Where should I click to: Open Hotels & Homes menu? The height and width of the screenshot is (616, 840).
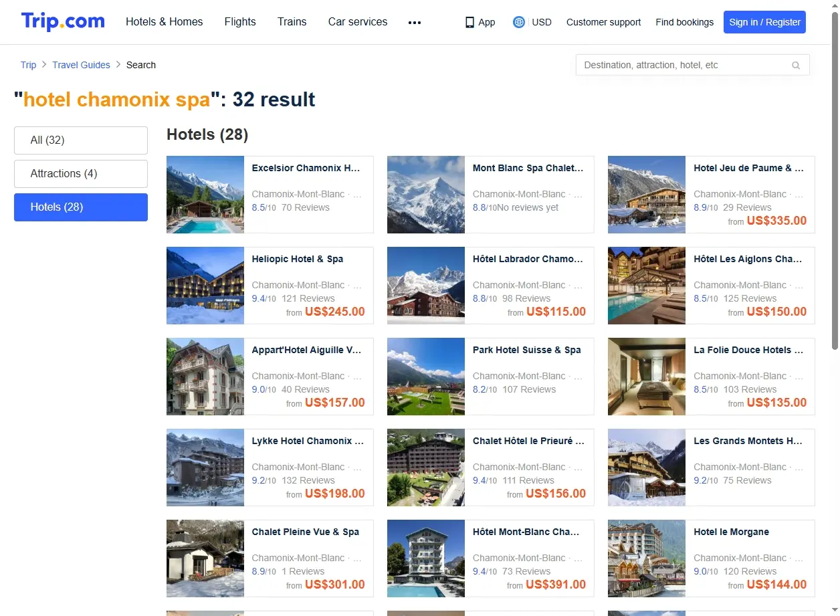(x=165, y=21)
